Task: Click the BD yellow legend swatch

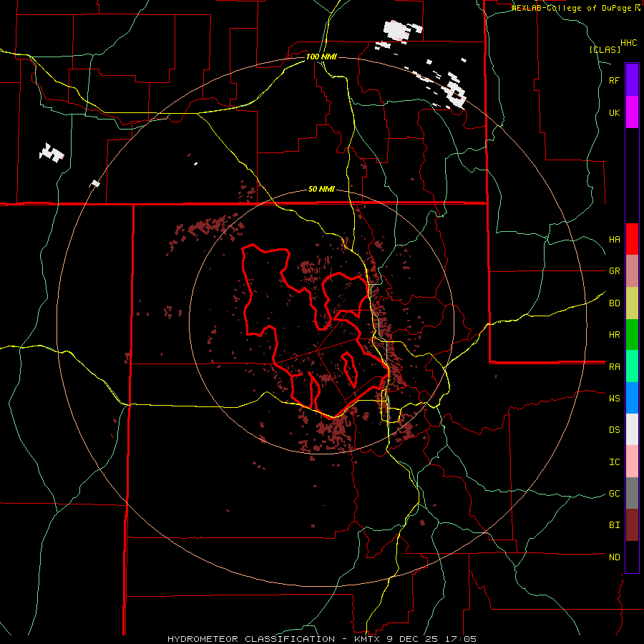Action: click(632, 303)
